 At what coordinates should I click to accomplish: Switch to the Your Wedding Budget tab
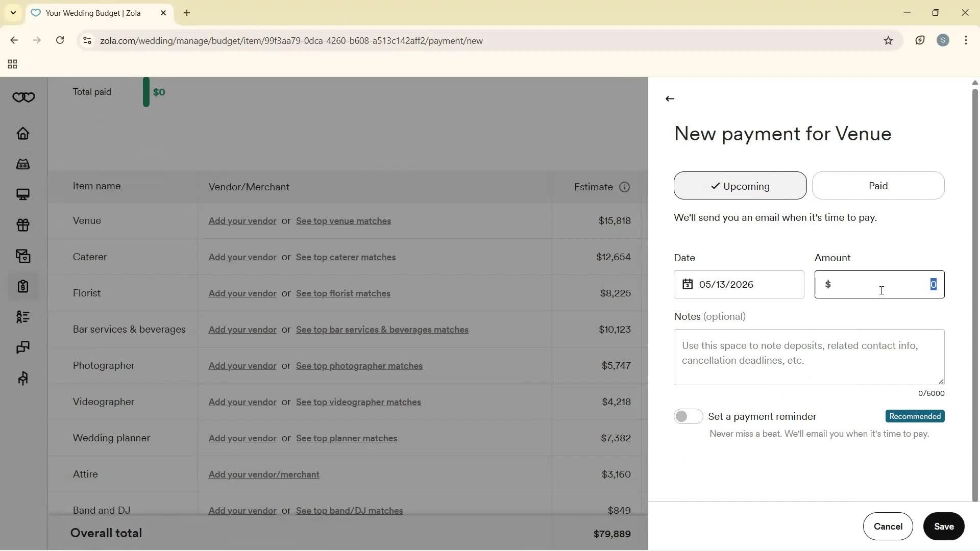tap(92, 13)
